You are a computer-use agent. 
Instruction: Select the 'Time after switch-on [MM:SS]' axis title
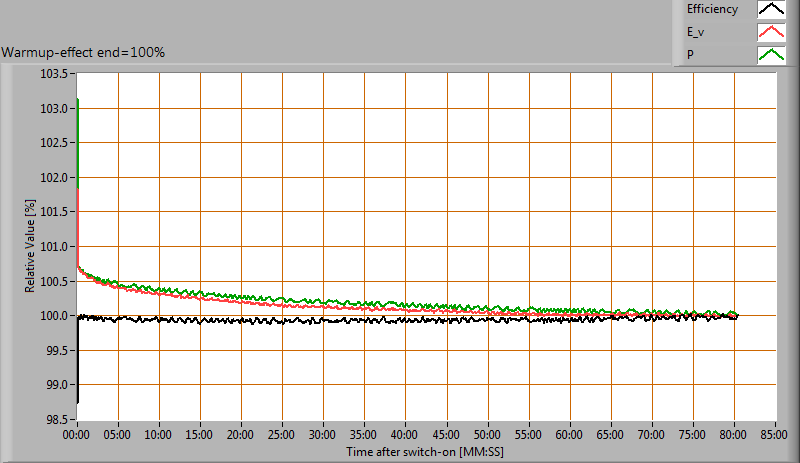tap(426, 452)
